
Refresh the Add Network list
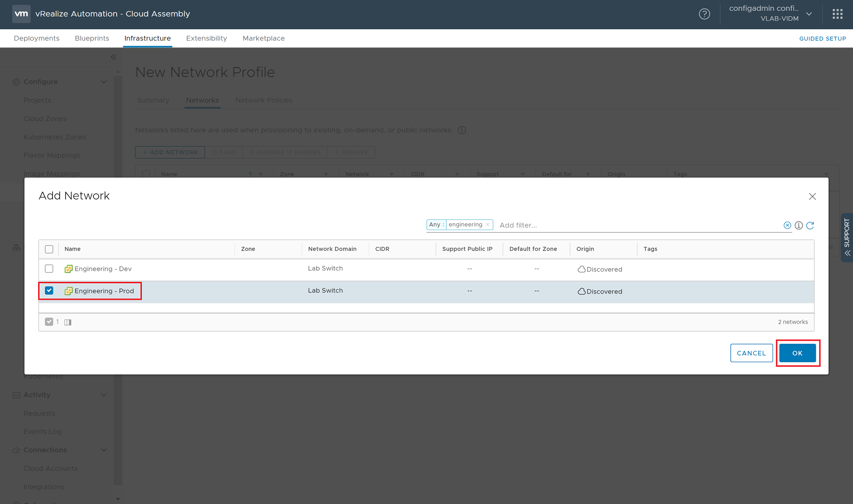(x=811, y=225)
